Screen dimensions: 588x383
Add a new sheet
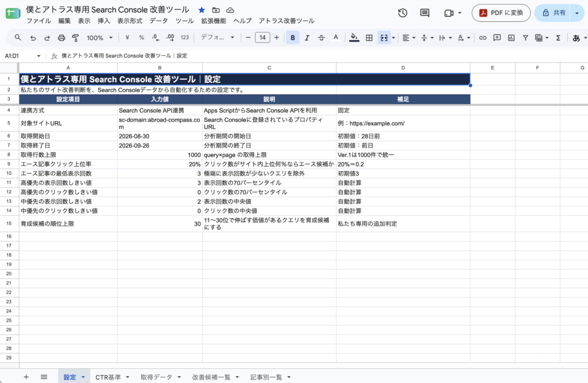(26, 377)
